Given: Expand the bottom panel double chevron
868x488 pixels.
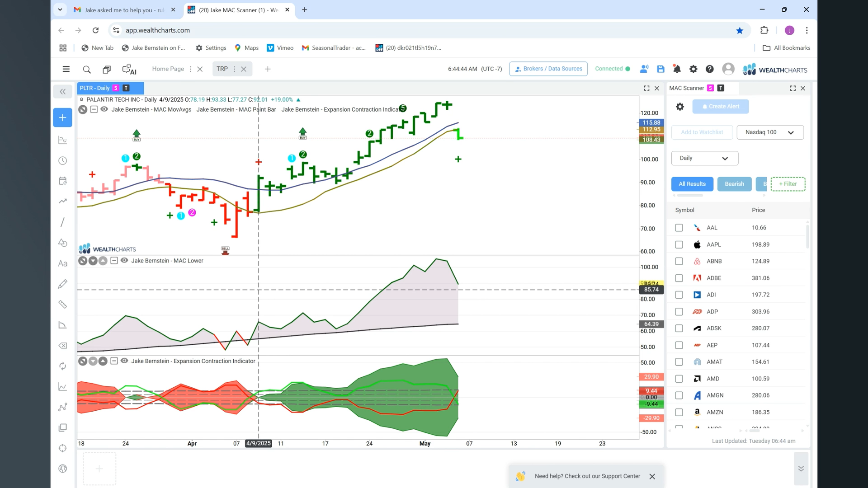Looking at the screenshot, I should (x=801, y=469).
